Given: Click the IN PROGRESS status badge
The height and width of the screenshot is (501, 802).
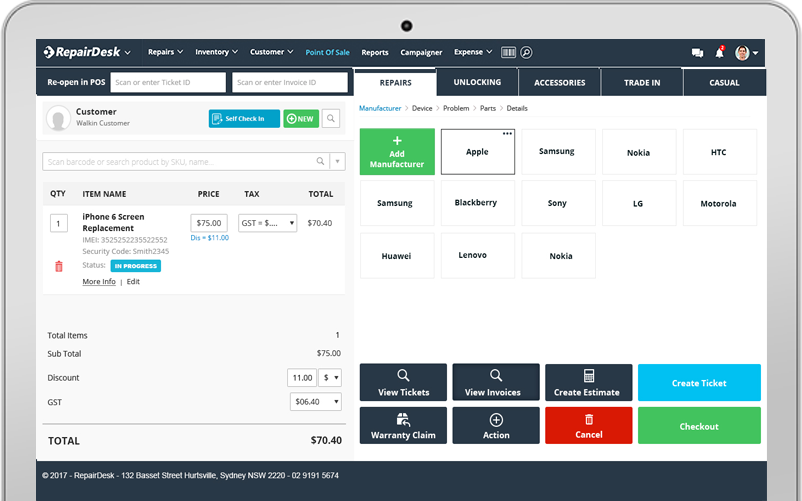Looking at the screenshot, I should (136, 266).
